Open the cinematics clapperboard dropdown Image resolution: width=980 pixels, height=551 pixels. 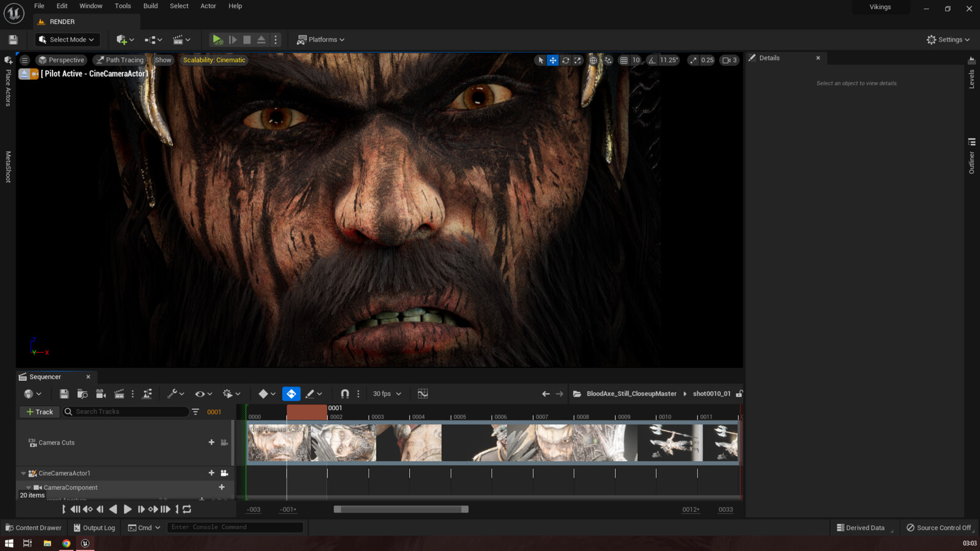point(181,40)
